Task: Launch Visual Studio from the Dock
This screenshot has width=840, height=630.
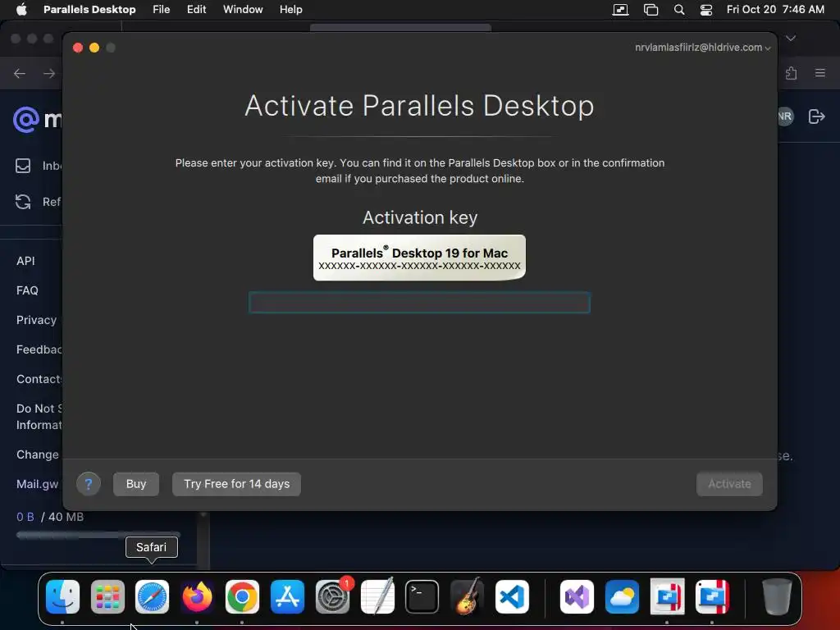Action: (577, 596)
